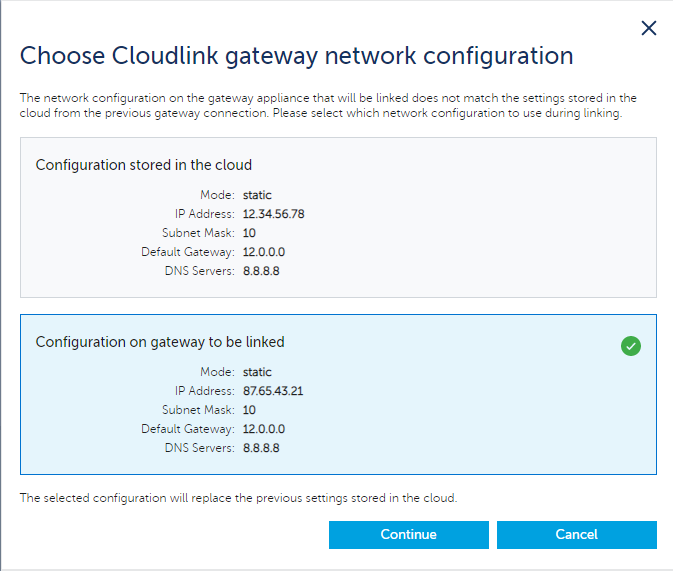Choose 'Configuration on gateway to be linked' heading

pyautogui.click(x=160, y=342)
